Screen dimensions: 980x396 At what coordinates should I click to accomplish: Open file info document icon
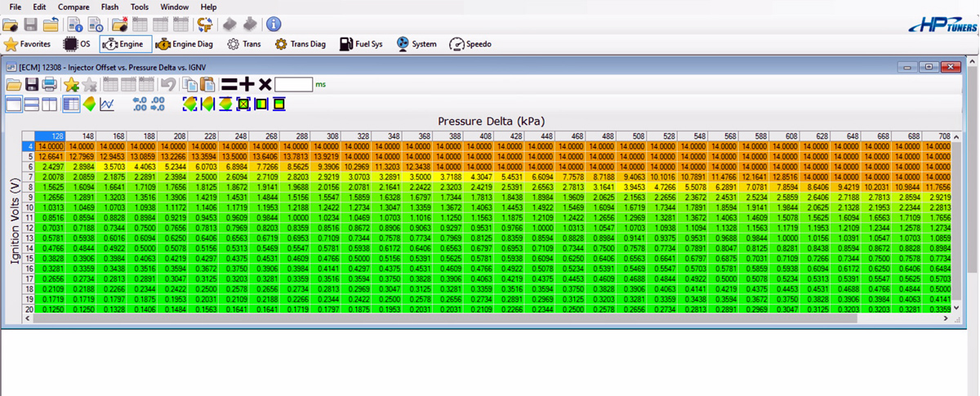tap(76, 24)
